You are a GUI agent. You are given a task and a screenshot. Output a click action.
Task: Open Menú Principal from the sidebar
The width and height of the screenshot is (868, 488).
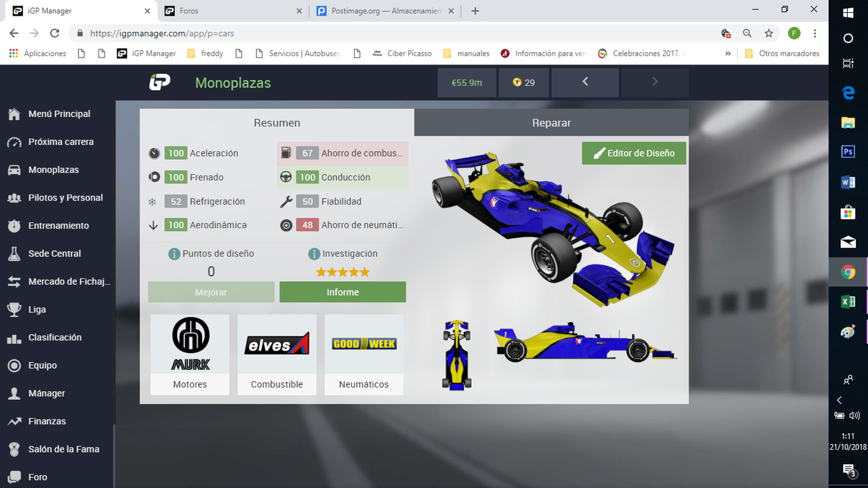[58, 114]
